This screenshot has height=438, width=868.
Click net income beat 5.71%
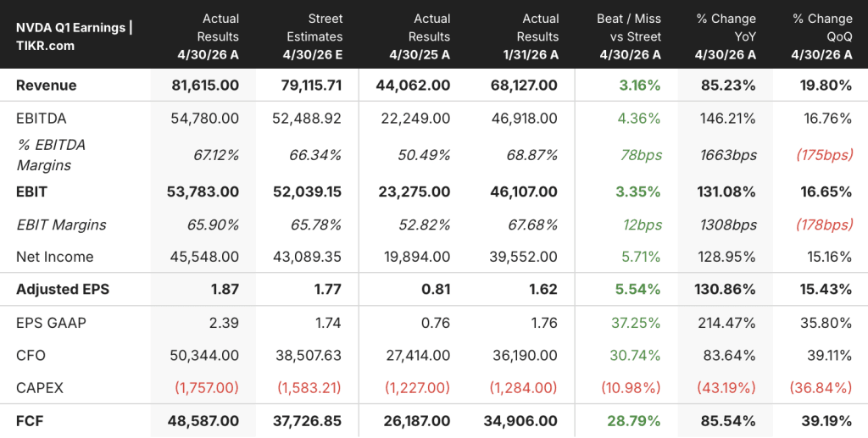pyautogui.click(x=641, y=257)
